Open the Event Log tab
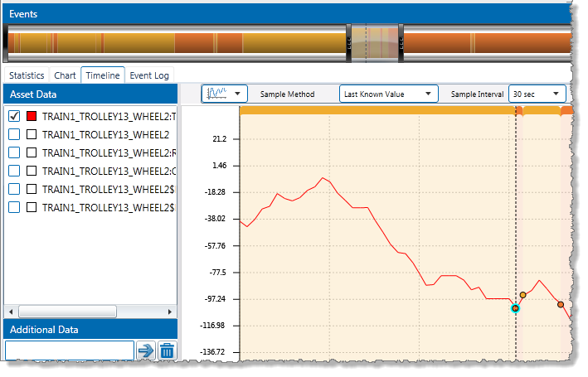588x377 pixels. pos(149,75)
